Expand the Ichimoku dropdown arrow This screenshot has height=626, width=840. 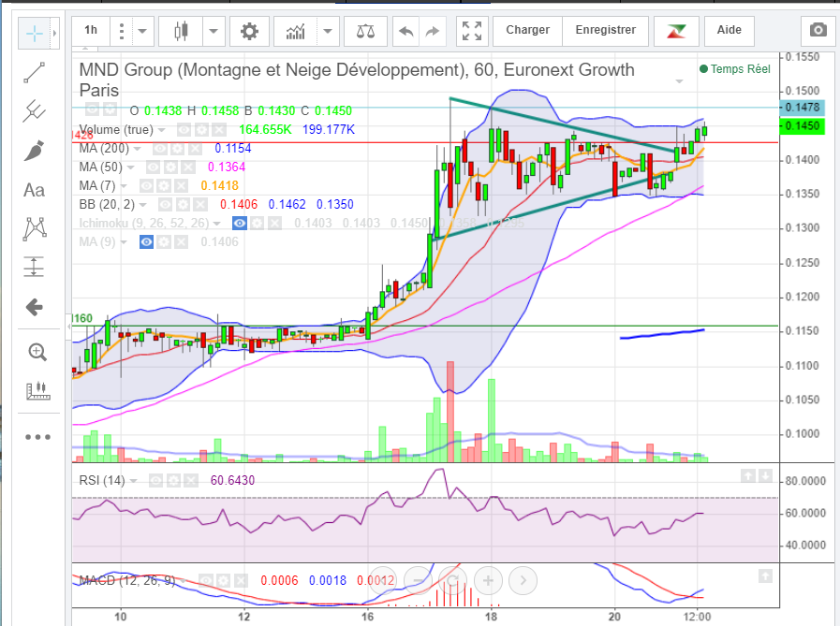pyautogui.click(x=217, y=224)
